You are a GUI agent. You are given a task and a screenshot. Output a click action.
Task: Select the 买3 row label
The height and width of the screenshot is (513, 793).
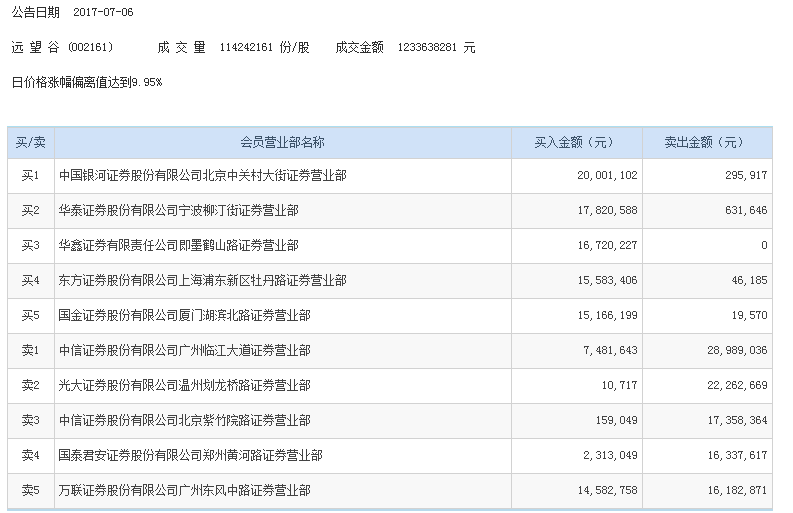point(30,245)
